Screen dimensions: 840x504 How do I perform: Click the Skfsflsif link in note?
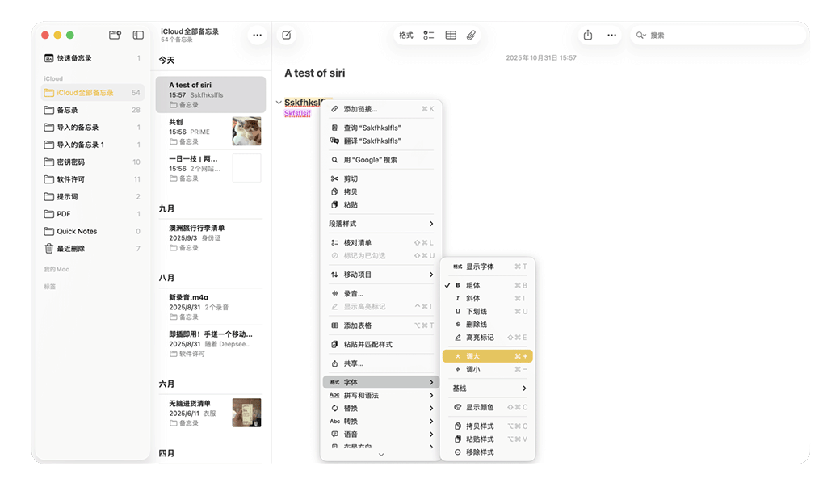click(x=297, y=114)
